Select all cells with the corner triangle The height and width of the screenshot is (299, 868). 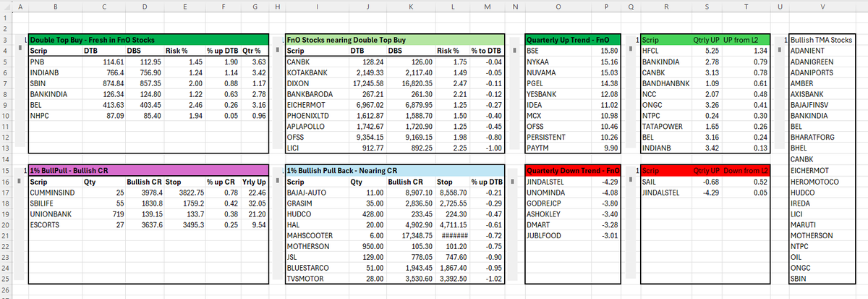click(x=6, y=6)
